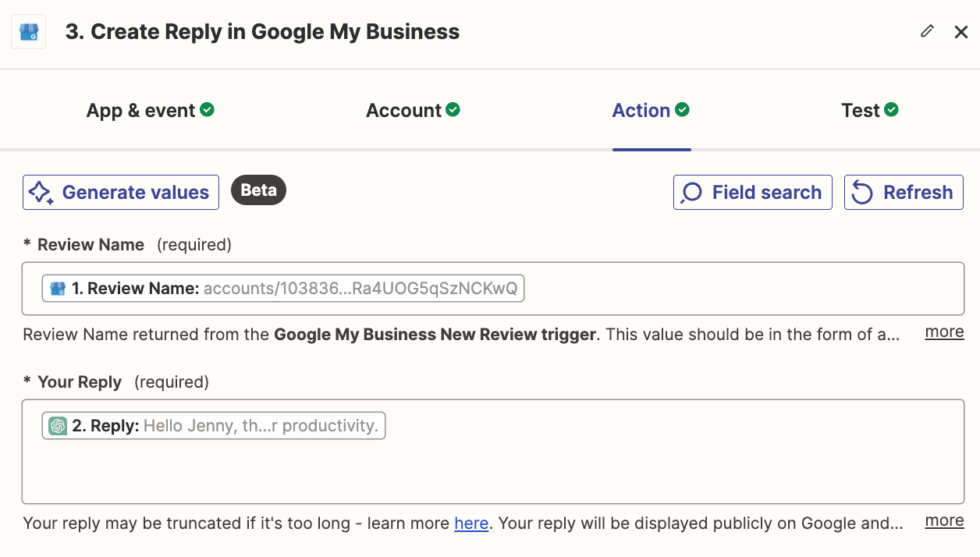Click the ChatGPT icon in Reply pill

click(x=58, y=426)
